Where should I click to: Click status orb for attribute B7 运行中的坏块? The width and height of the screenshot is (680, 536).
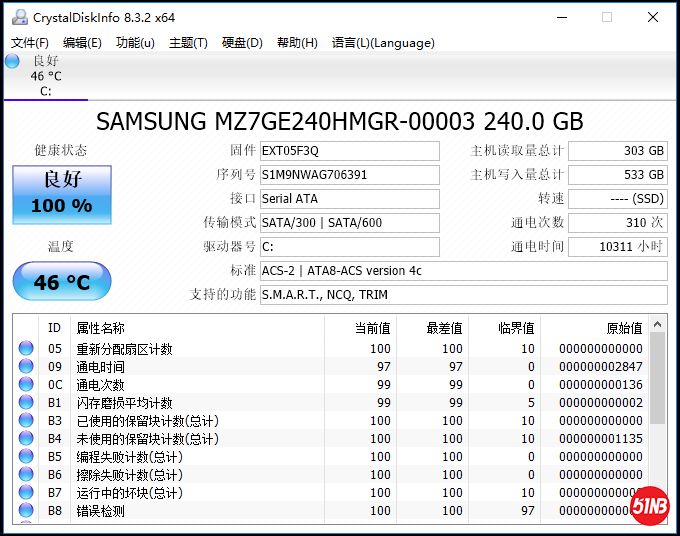tap(26, 493)
